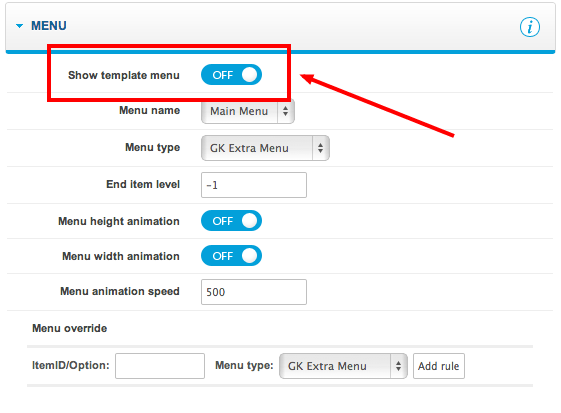Click the Add rule button
This screenshot has width=561, height=413.
click(x=439, y=366)
